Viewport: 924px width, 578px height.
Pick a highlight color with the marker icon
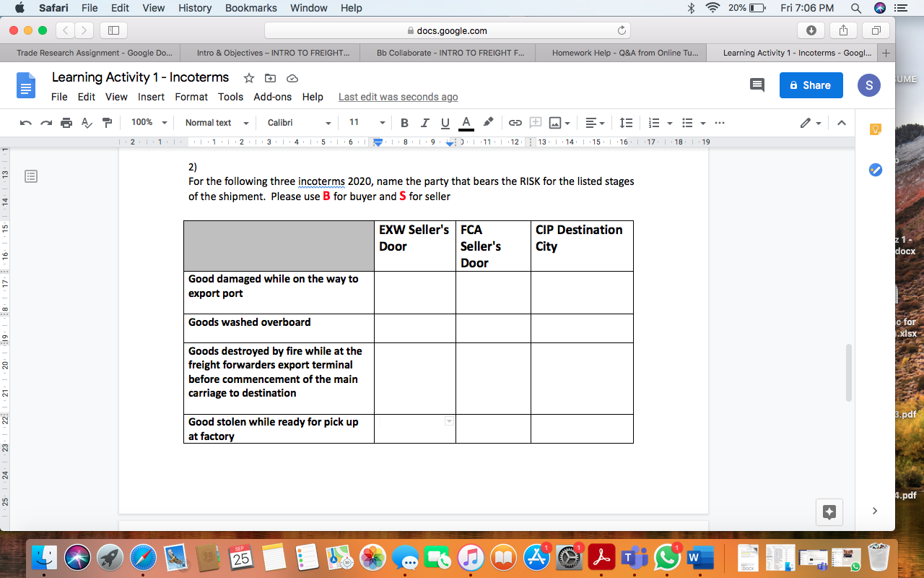point(488,122)
